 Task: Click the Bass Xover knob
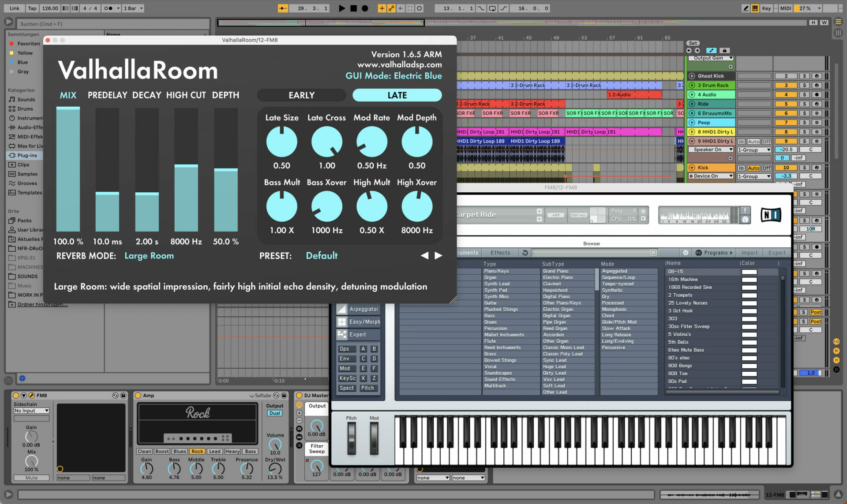pos(327,206)
